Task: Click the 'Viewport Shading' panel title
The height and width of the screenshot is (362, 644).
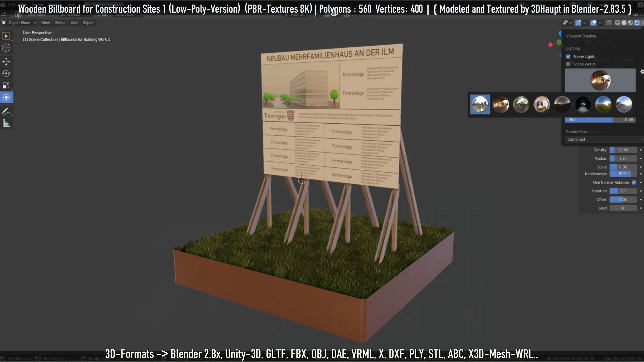Action: point(581,36)
